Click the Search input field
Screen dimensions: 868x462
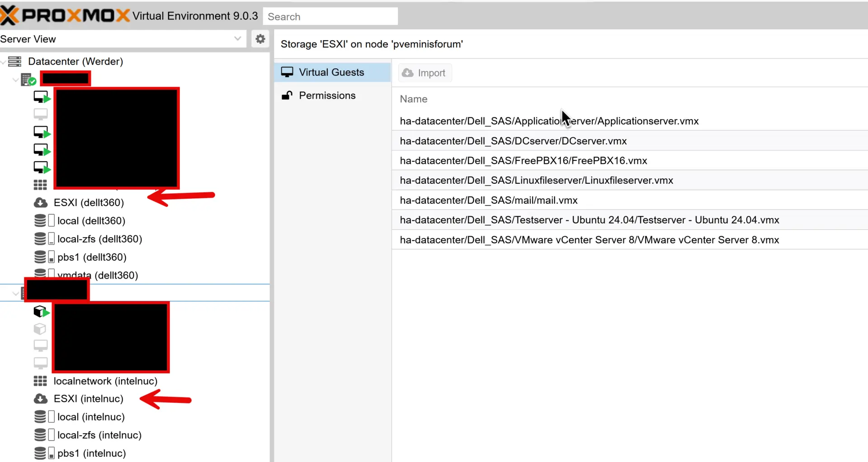(x=330, y=17)
